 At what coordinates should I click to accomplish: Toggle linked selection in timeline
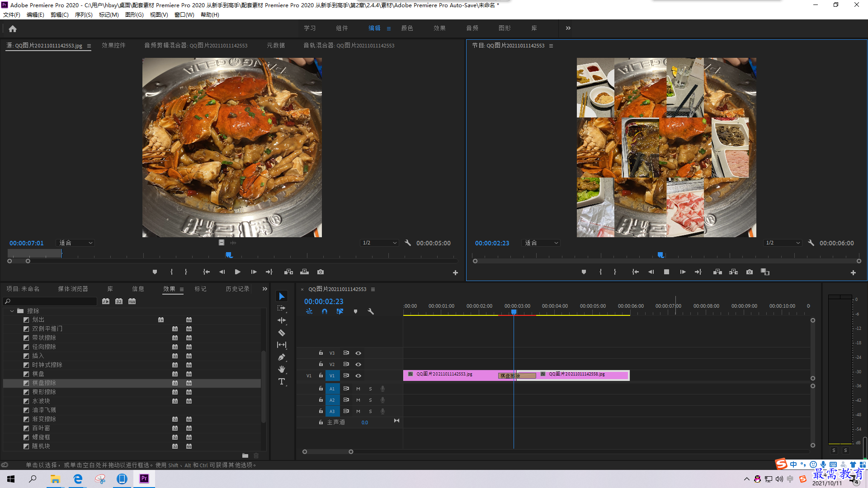[x=340, y=311]
